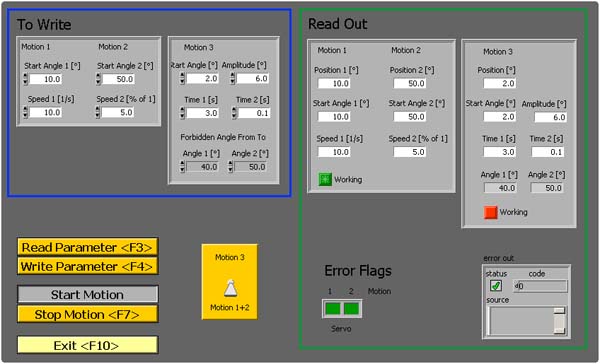This screenshot has height=364, width=600.
Task: Click the Start Angle 2 input field in To Write
Action: [118, 79]
